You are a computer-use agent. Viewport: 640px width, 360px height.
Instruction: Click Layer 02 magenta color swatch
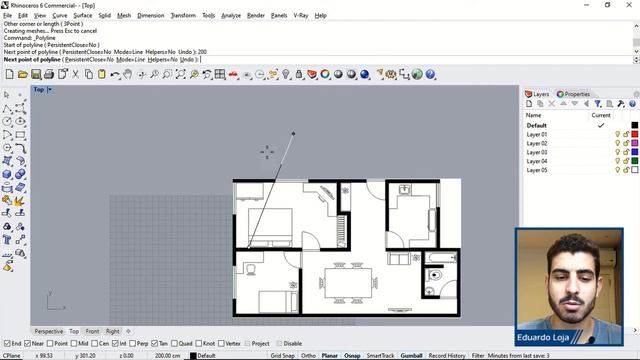pos(635,143)
